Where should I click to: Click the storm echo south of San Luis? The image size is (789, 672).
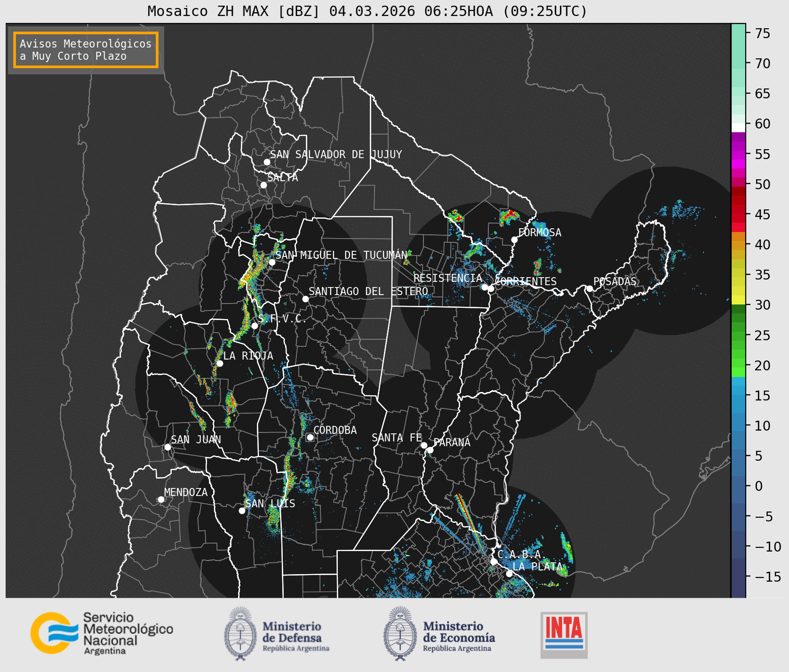(273, 520)
